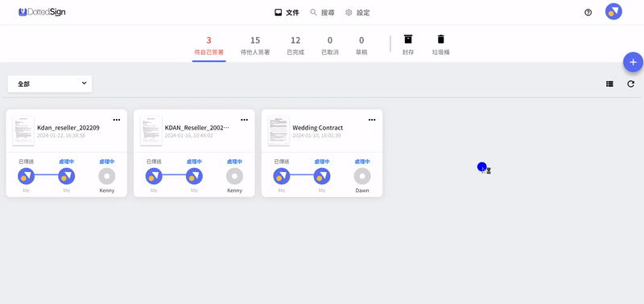Select the 待自己簽署 tab
Image resolution: width=644 pixels, height=304 pixels.
click(208, 46)
